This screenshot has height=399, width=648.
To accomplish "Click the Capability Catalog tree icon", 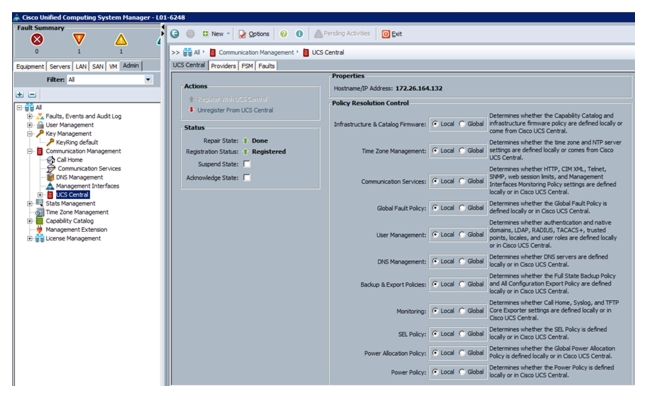I will [40, 221].
